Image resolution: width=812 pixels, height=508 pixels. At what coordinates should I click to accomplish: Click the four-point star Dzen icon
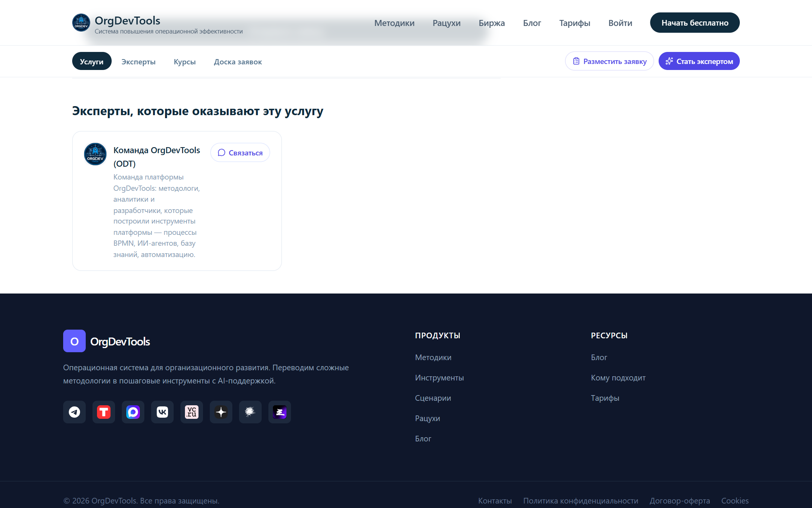[x=221, y=412]
